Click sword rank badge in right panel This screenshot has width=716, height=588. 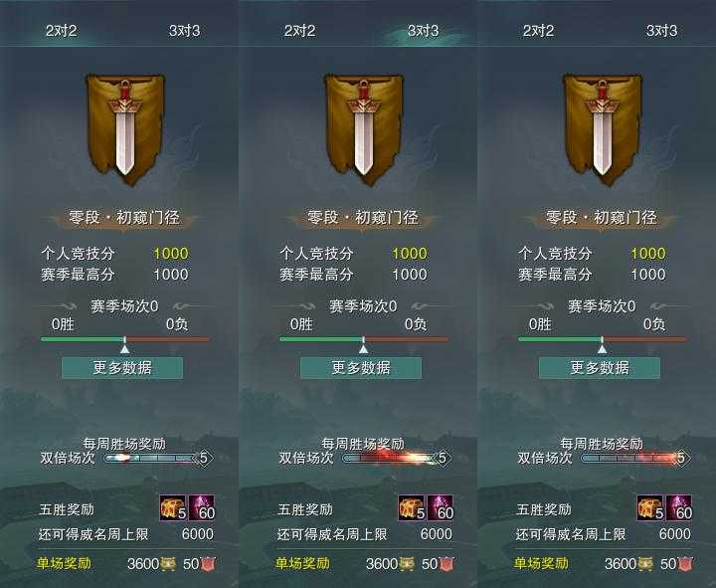click(603, 129)
